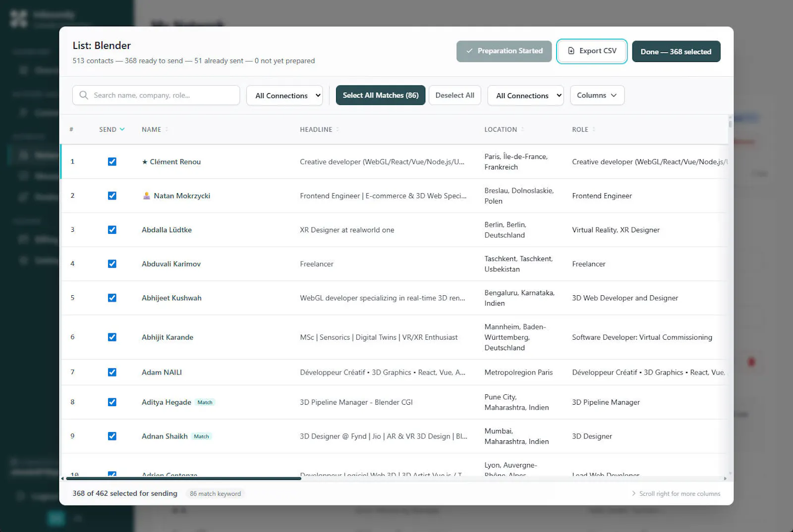Uncheck send for Natan Mokrzycki

point(112,196)
